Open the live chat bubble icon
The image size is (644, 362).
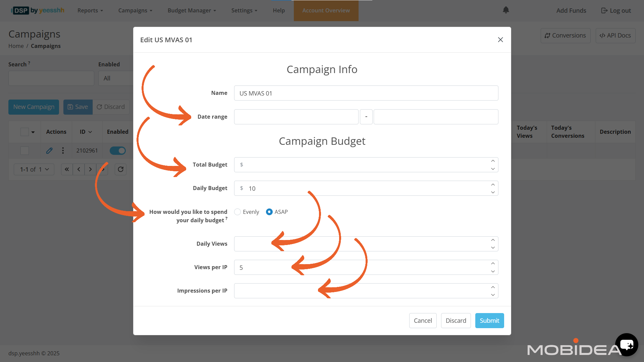[627, 345]
